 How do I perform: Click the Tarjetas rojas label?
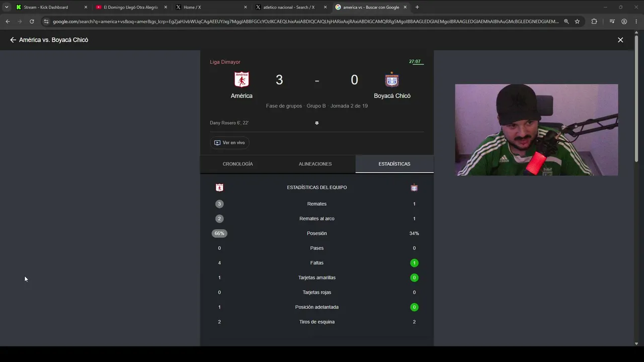tap(317, 292)
